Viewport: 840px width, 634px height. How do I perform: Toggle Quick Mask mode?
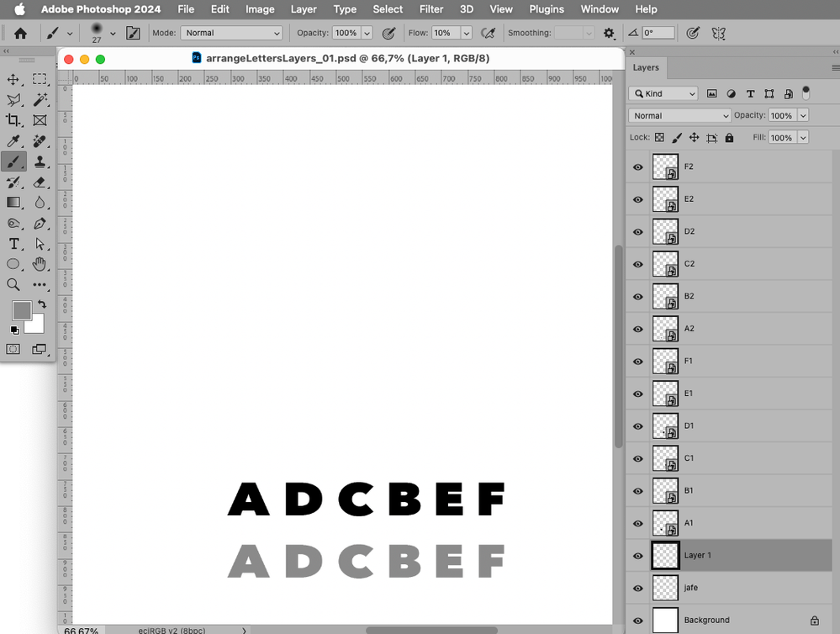pyautogui.click(x=13, y=350)
